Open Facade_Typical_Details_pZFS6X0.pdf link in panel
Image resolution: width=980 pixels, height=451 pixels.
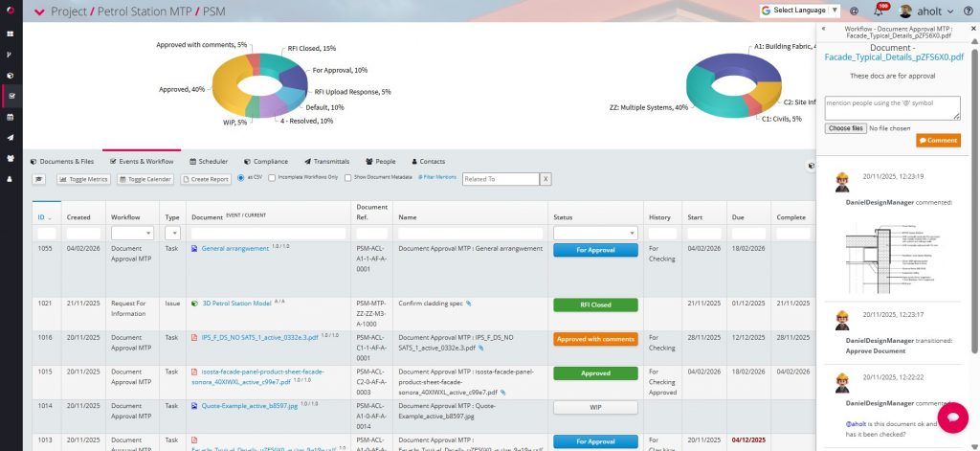click(892, 56)
